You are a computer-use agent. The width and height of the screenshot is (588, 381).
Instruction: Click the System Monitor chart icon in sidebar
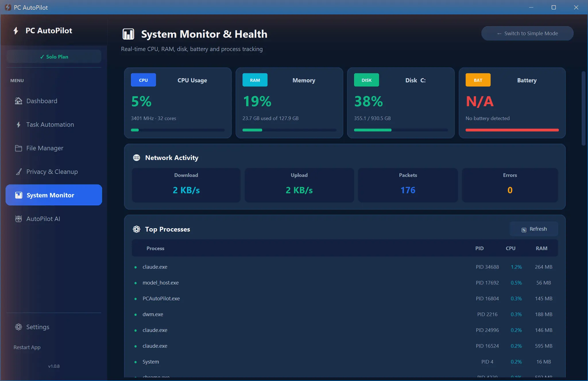tap(19, 195)
